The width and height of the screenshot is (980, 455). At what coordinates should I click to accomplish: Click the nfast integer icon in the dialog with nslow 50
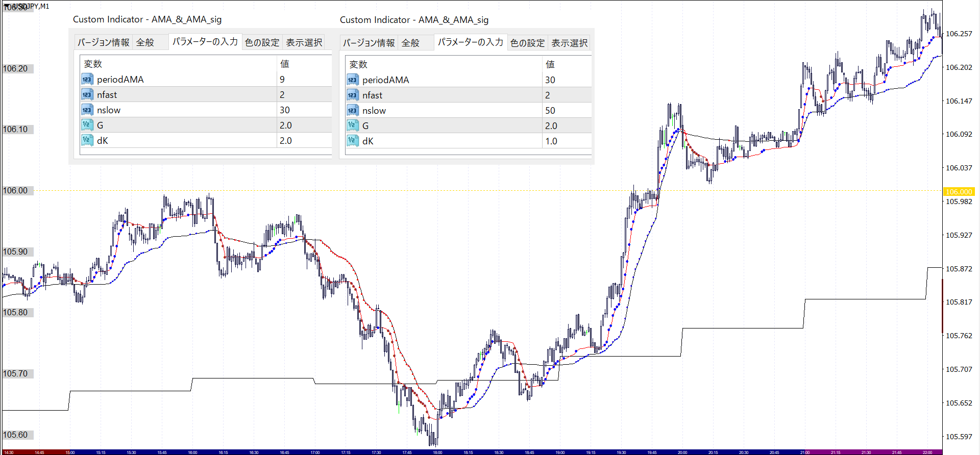pyautogui.click(x=352, y=95)
